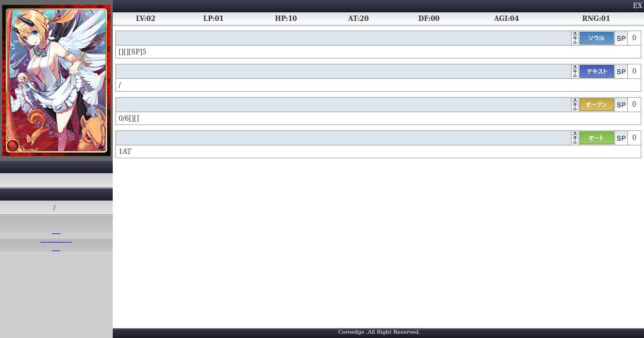Click the LP:01 stat
This screenshot has height=338, width=644.
point(213,18)
